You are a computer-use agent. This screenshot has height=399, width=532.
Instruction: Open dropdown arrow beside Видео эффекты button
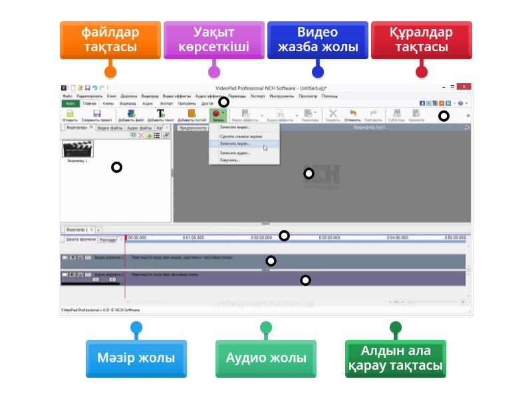[261, 116]
